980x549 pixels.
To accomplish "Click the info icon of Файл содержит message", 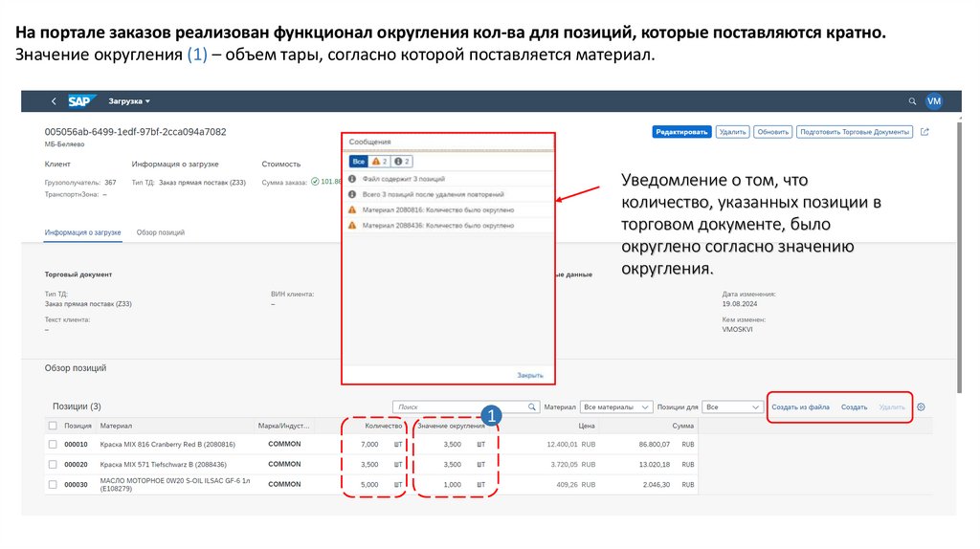I will 352,179.
